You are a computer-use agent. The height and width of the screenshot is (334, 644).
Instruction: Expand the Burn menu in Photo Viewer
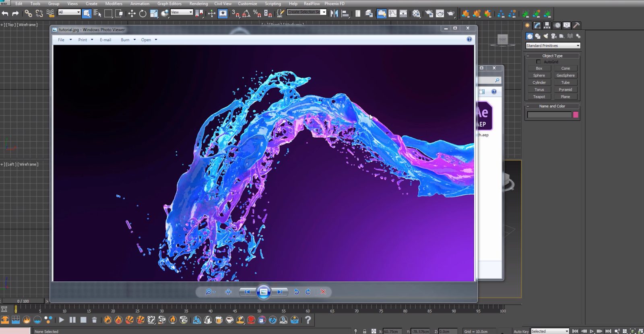click(128, 40)
